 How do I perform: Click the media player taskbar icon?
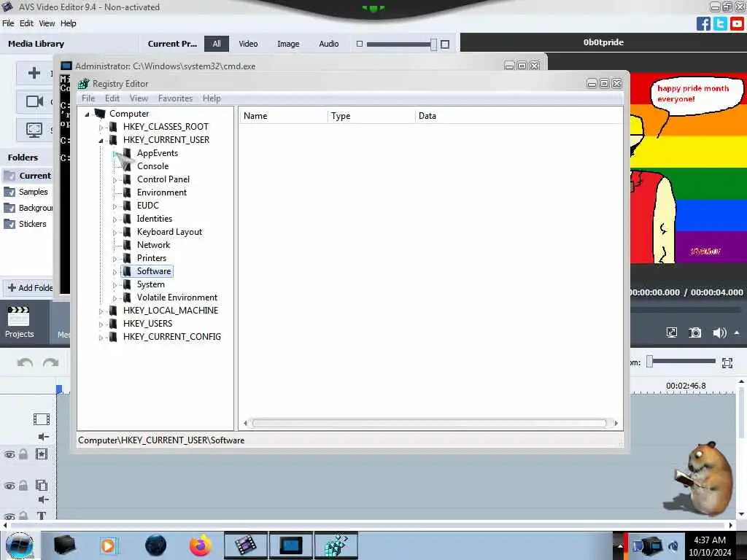click(x=108, y=545)
